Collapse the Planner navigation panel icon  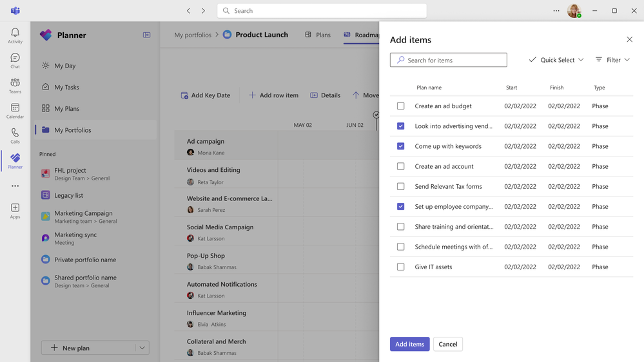[x=146, y=35]
